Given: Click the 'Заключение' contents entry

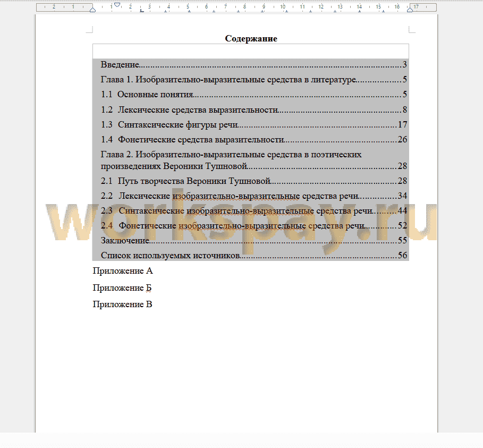Looking at the screenshot, I should [254, 240].
